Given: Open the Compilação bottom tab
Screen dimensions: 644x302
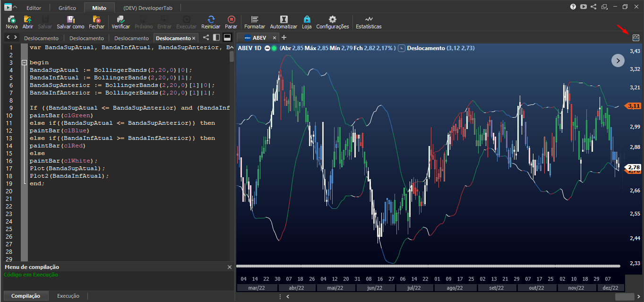Looking at the screenshot, I should click(26, 296).
